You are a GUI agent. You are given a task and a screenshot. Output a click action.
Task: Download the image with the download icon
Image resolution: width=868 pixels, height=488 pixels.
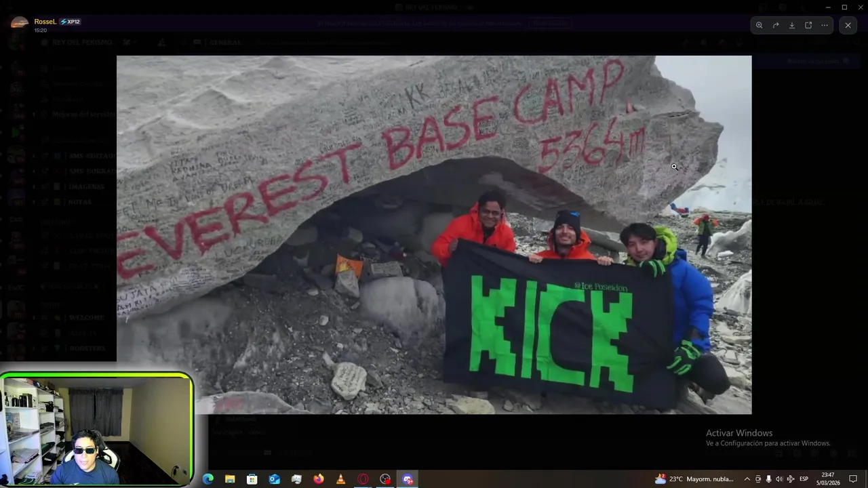[792, 25]
